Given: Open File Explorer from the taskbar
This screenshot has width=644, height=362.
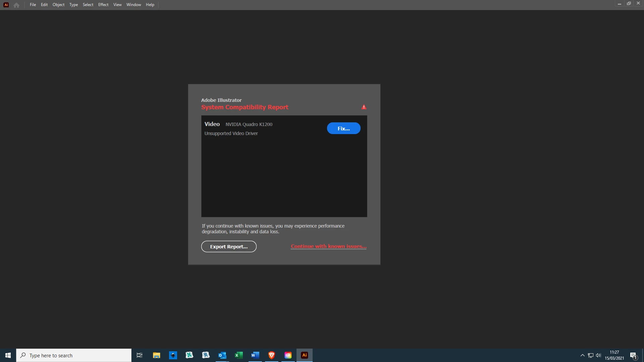Looking at the screenshot, I should tap(157, 355).
